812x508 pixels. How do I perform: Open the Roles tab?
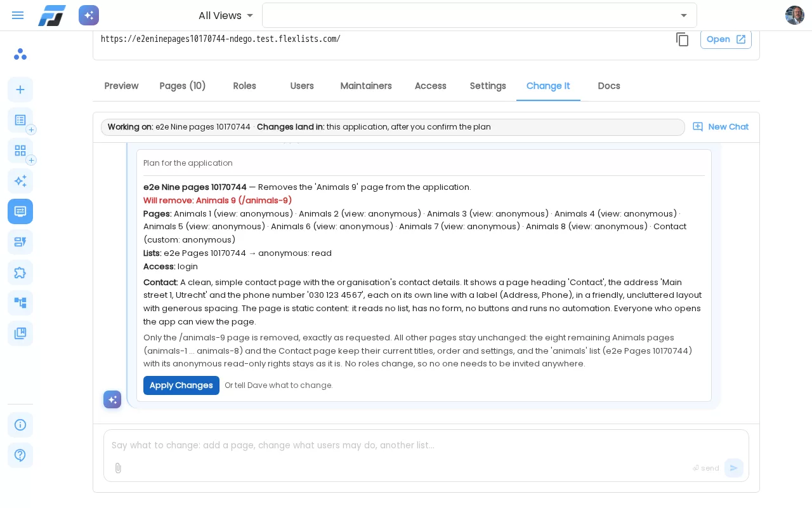click(x=244, y=86)
